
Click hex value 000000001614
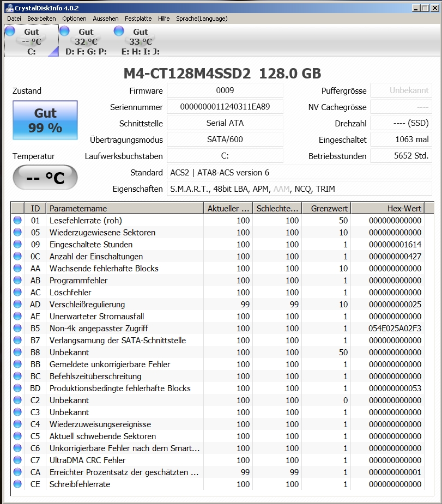point(395,244)
